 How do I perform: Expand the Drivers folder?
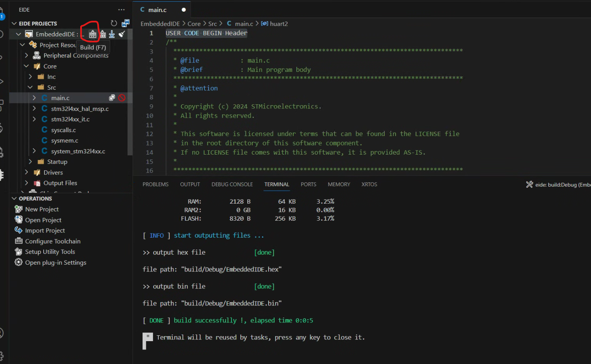click(27, 172)
